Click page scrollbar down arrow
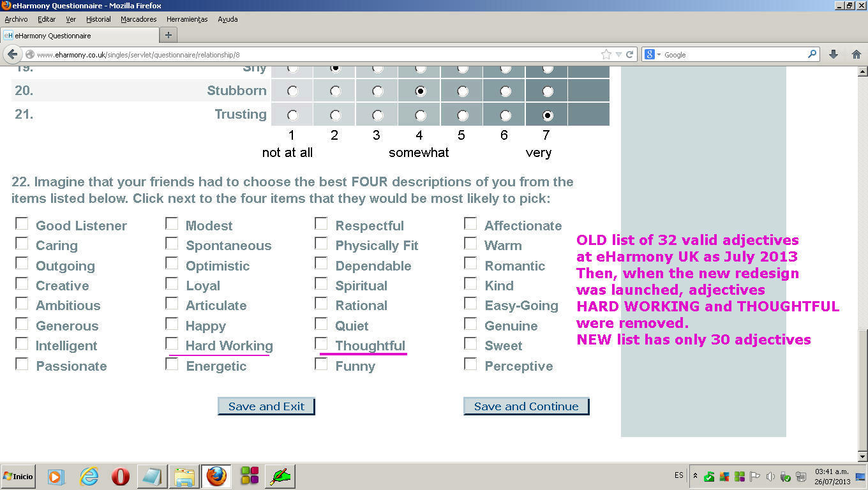 point(862,456)
